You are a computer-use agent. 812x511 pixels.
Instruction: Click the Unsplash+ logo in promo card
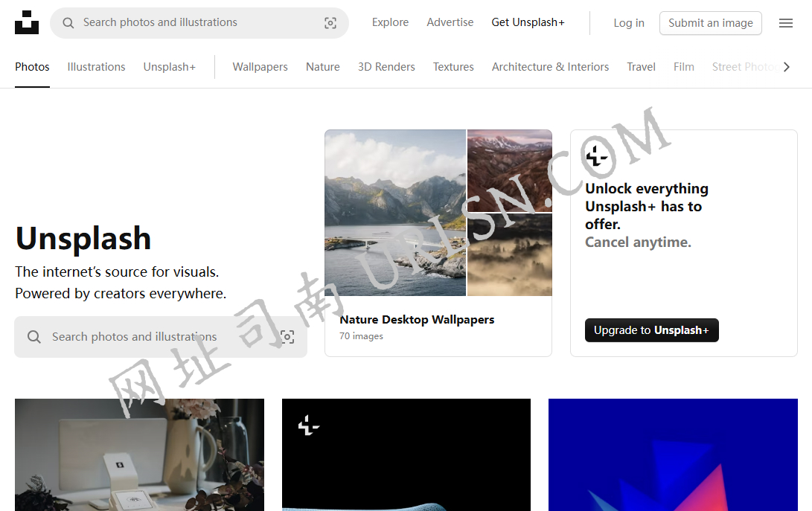[x=597, y=156]
